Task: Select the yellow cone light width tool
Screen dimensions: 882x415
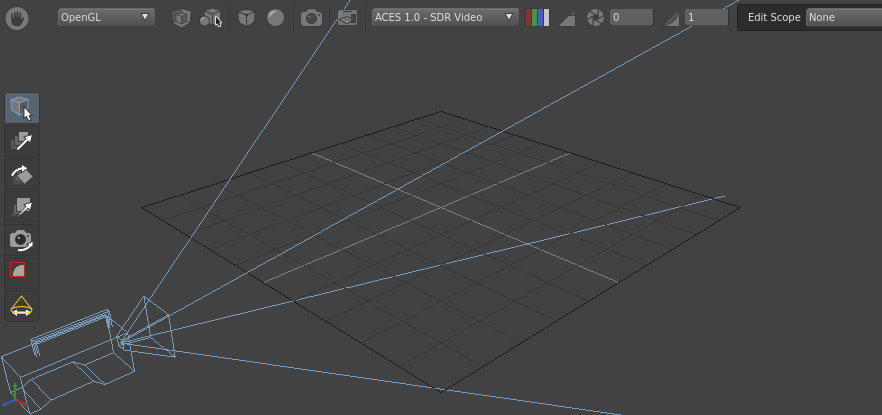Action: [22, 306]
